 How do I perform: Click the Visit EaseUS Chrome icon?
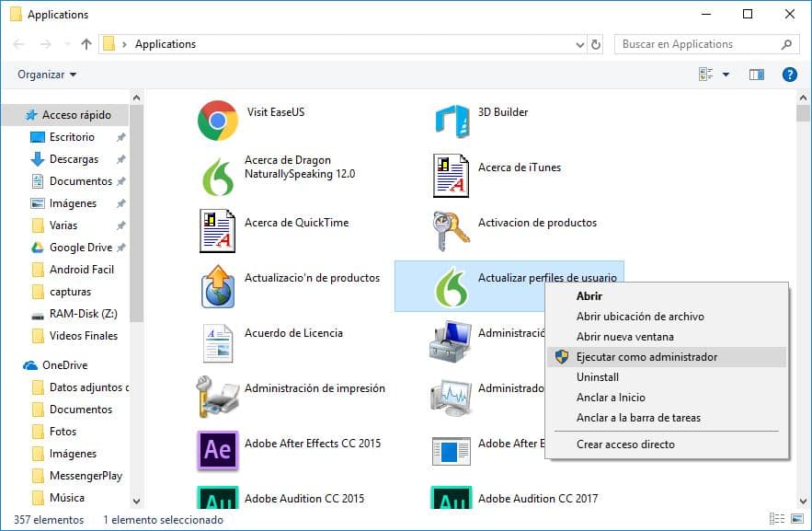(x=217, y=119)
